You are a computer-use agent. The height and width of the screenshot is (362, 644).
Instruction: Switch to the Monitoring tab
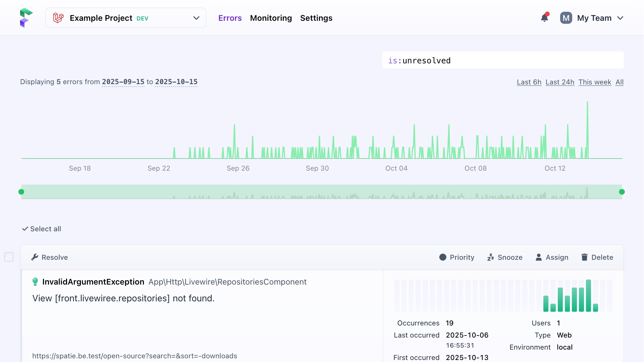(271, 18)
